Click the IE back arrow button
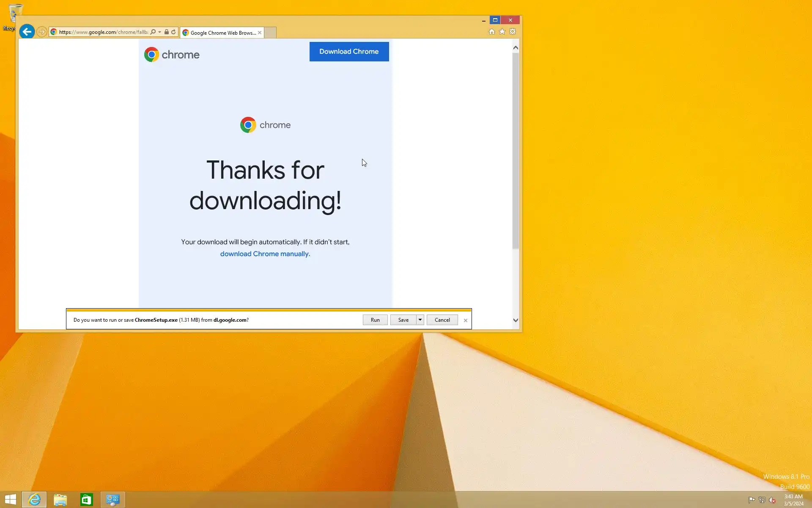The image size is (812, 508). point(27,32)
